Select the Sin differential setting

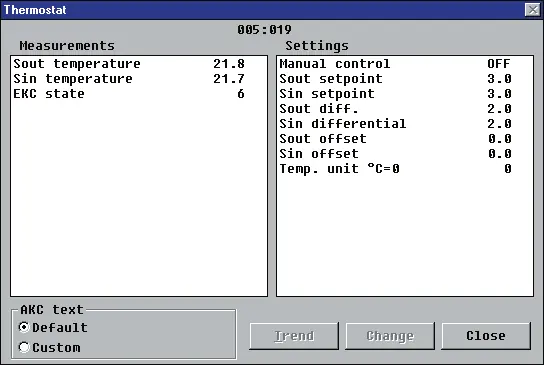[405, 124]
